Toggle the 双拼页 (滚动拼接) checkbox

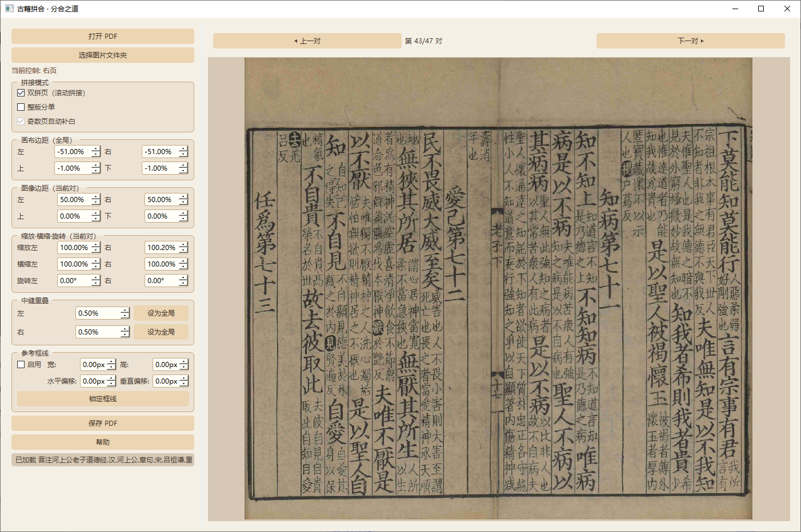pyautogui.click(x=21, y=92)
